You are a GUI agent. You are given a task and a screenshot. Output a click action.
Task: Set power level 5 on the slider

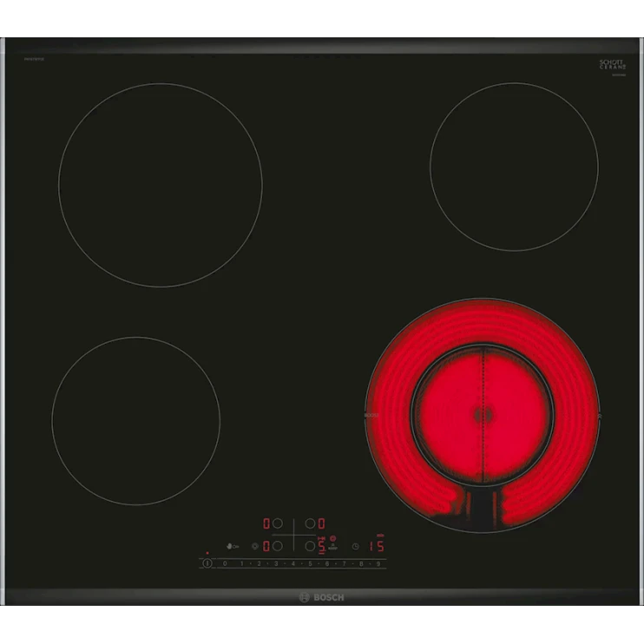[309, 564]
